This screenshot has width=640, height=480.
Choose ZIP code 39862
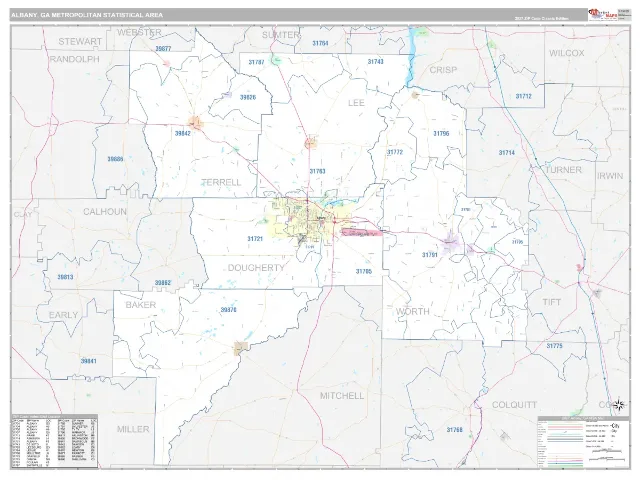point(163,283)
